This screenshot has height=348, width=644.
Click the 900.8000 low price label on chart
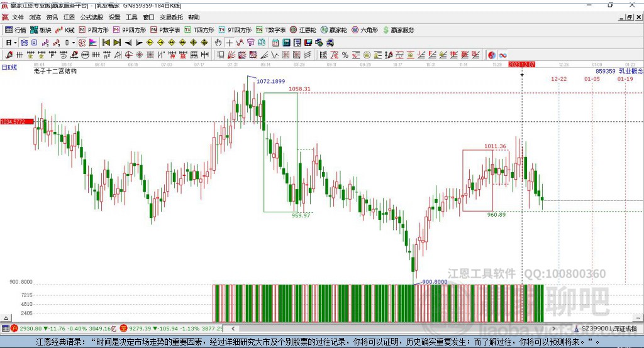(x=435, y=282)
